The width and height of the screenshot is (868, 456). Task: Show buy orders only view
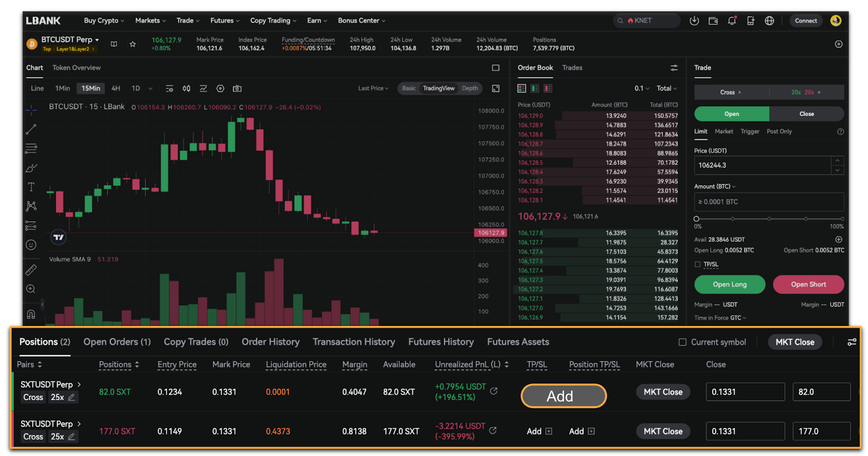coord(535,88)
